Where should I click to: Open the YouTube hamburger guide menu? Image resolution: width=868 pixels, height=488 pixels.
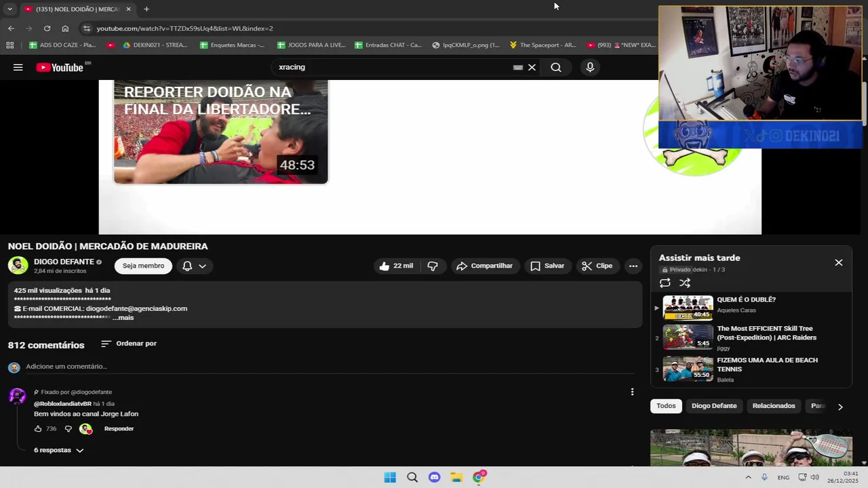coord(18,67)
